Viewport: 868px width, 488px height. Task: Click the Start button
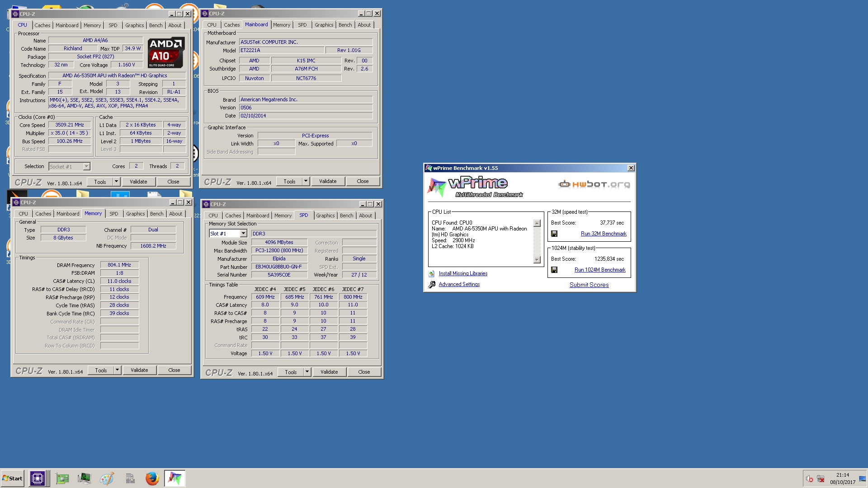[x=12, y=478]
